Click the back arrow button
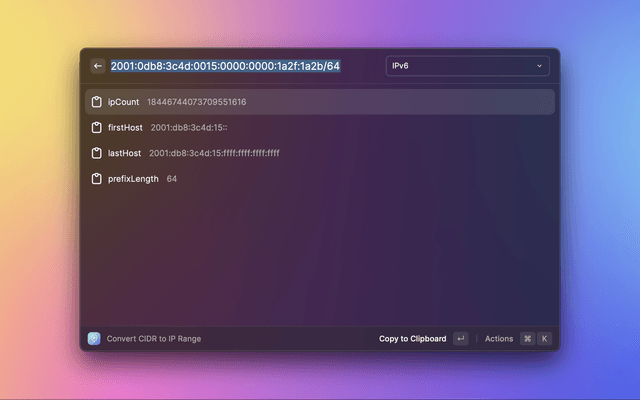This screenshot has width=640, height=400. (98, 66)
